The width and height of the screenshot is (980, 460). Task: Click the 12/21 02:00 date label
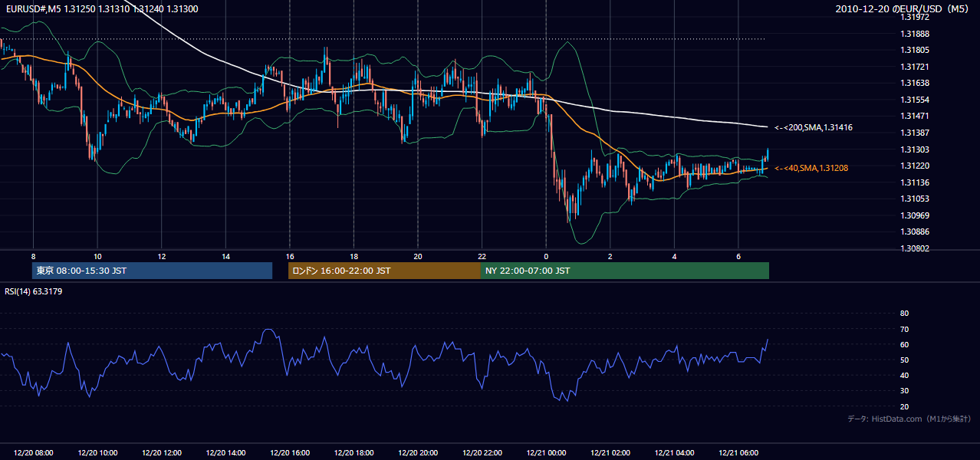[610, 453]
